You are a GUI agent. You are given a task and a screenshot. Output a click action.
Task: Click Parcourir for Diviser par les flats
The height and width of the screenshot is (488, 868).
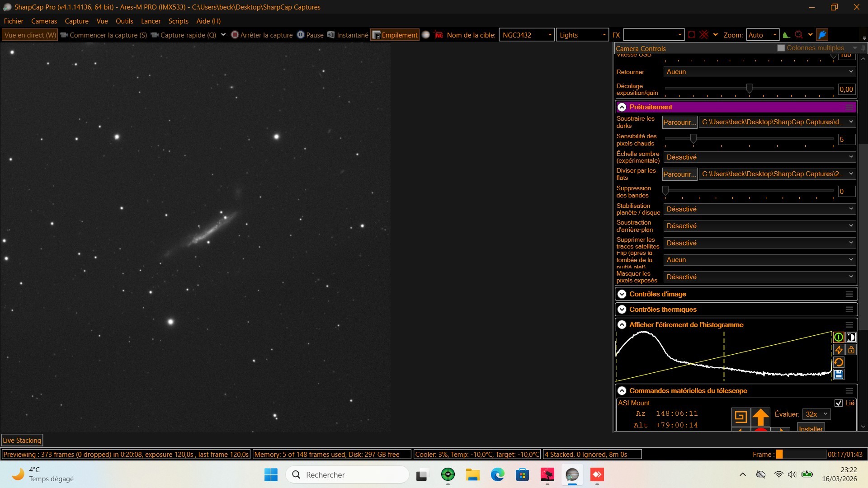pyautogui.click(x=679, y=174)
